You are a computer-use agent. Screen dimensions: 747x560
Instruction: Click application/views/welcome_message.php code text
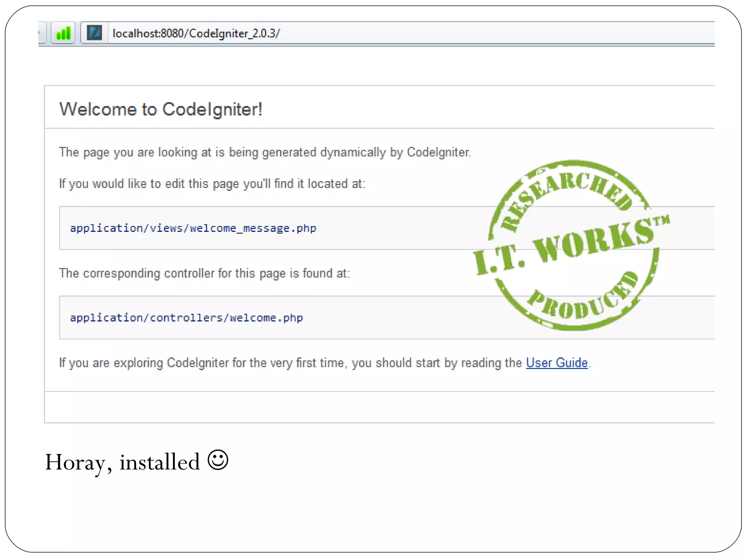click(193, 228)
